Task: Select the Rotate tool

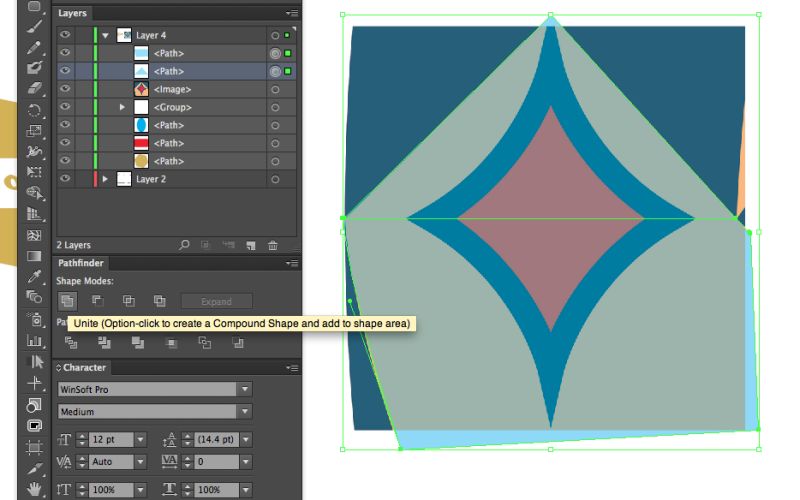Action: point(34,110)
